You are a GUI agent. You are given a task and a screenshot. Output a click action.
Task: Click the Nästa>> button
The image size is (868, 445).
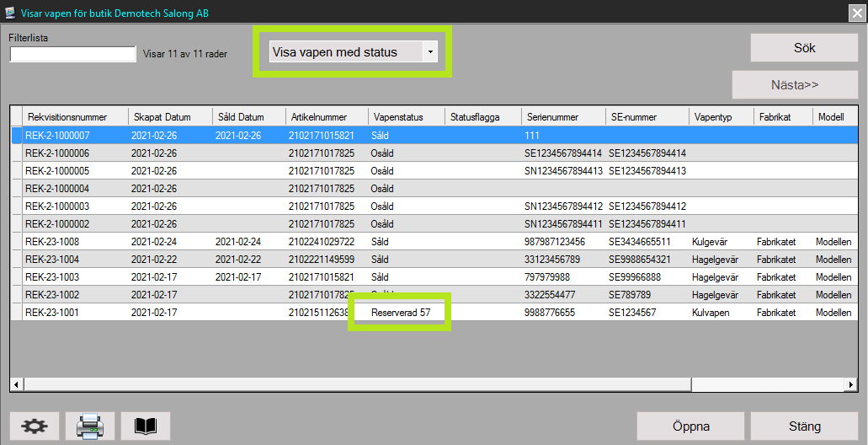794,85
